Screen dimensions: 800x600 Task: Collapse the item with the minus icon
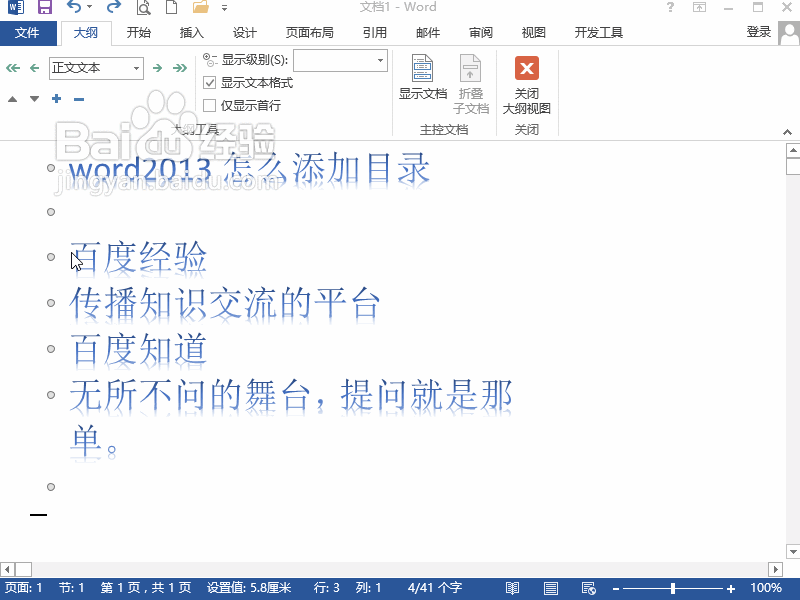pos(79,99)
